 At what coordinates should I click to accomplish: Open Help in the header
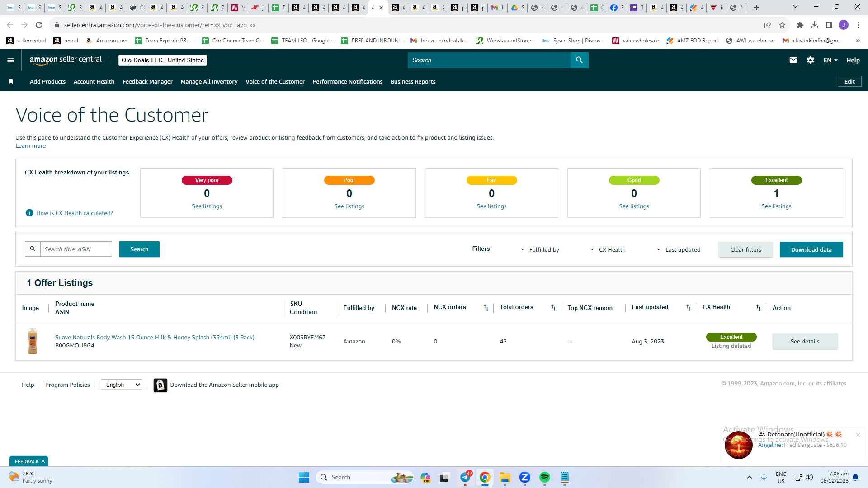coord(853,60)
